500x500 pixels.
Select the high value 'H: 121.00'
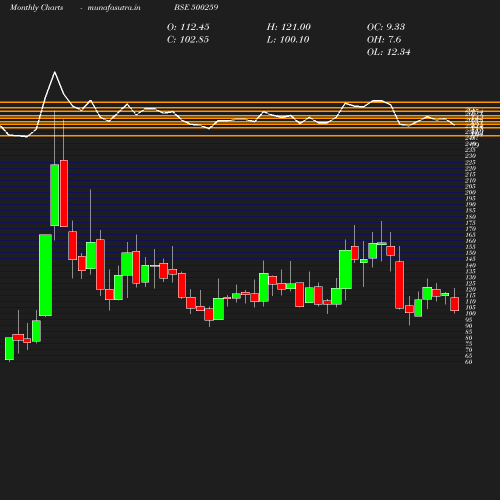click(x=288, y=27)
